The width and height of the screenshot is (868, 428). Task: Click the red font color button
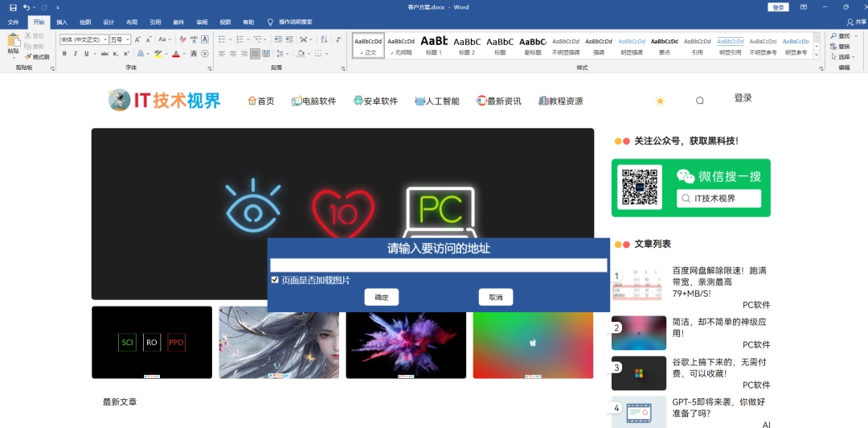[175, 54]
